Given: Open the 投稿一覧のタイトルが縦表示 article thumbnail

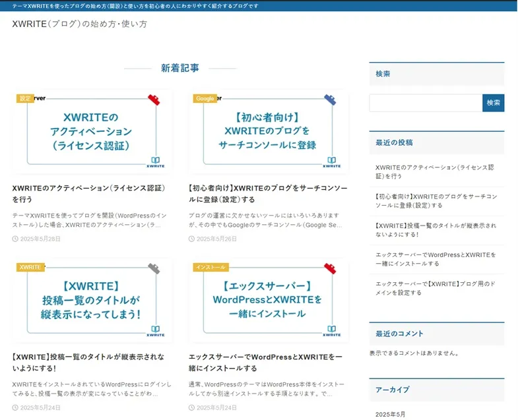Looking at the screenshot, I should pyautogui.click(x=92, y=301).
